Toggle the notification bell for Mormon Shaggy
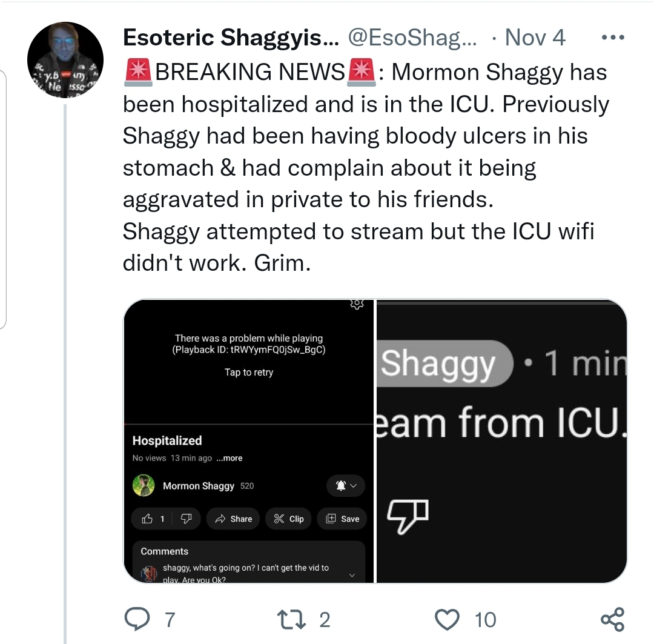The image size is (654, 644). click(x=340, y=485)
